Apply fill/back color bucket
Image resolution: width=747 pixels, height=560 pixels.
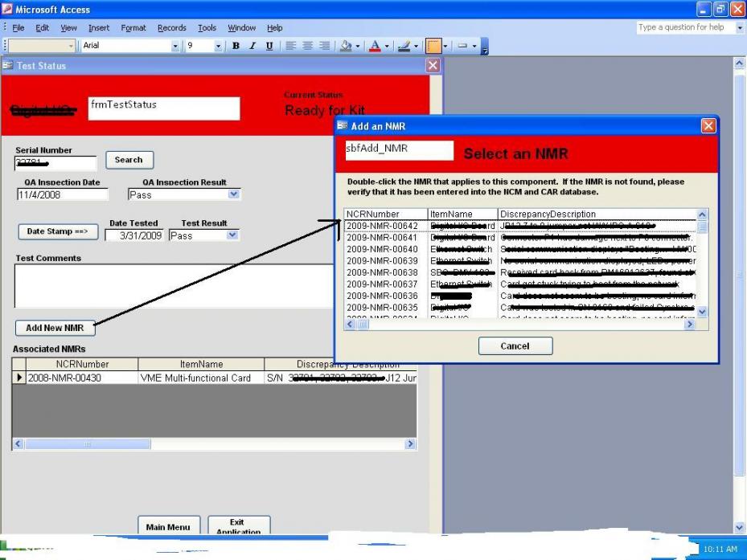pyautogui.click(x=346, y=46)
